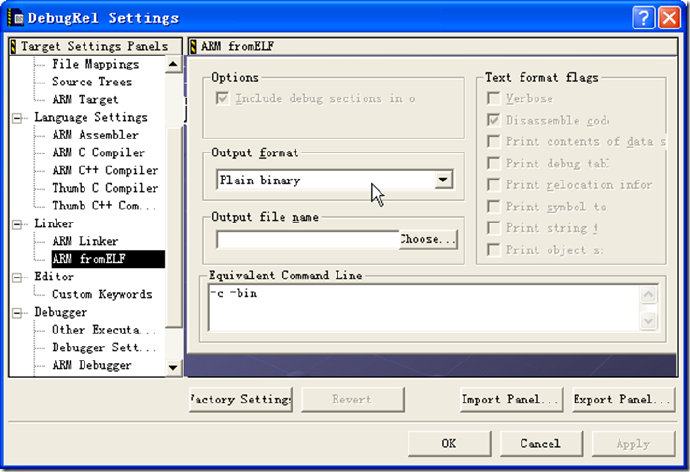Viewport: 690px width, 472px height.
Task: Open ARM Linker settings
Action: 85,241
